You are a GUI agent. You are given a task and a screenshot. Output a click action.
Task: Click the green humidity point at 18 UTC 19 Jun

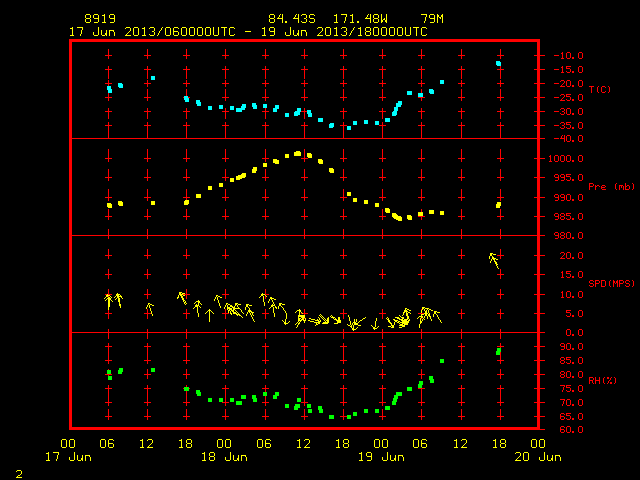point(498,351)
